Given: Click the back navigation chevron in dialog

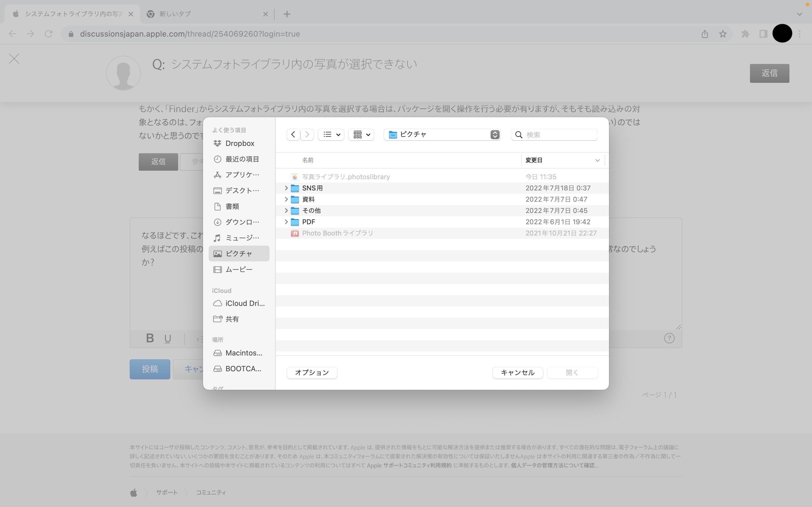Looking at the screenshot, I should click(x=293, y=134).
